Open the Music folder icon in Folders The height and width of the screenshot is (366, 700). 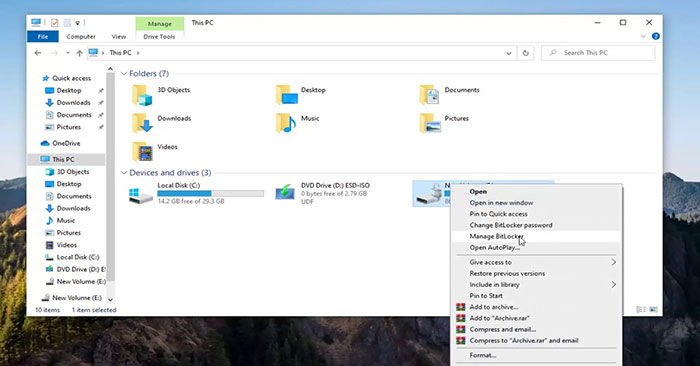pyautogui.click(x=286, y=123)
